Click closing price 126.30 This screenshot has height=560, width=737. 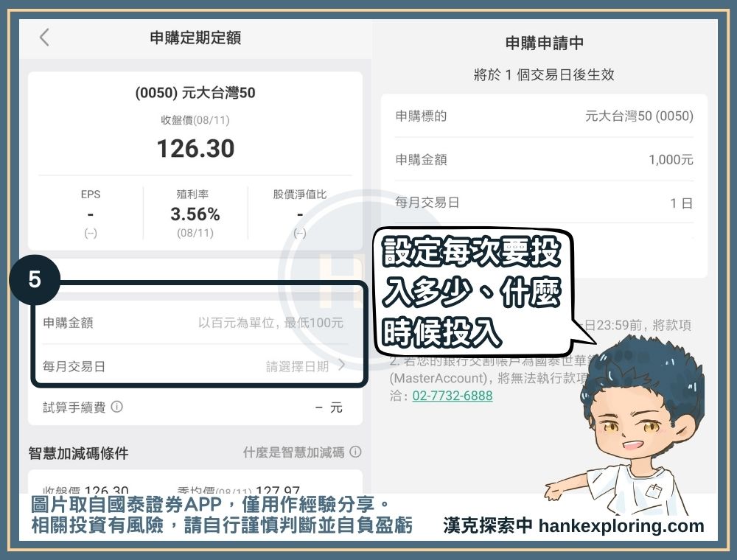(x=195, y=148)
